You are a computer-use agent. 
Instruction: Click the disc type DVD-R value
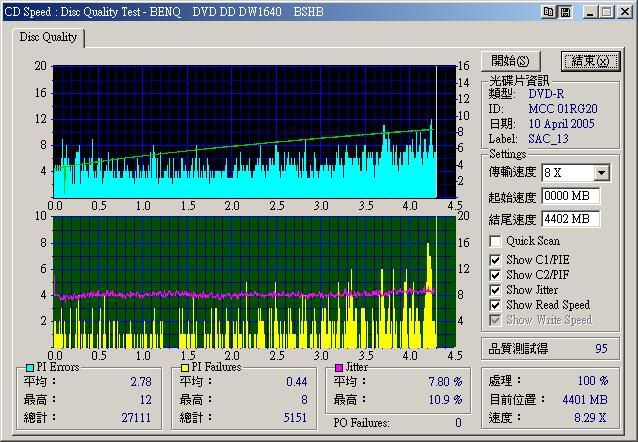(x=546, y=94)
